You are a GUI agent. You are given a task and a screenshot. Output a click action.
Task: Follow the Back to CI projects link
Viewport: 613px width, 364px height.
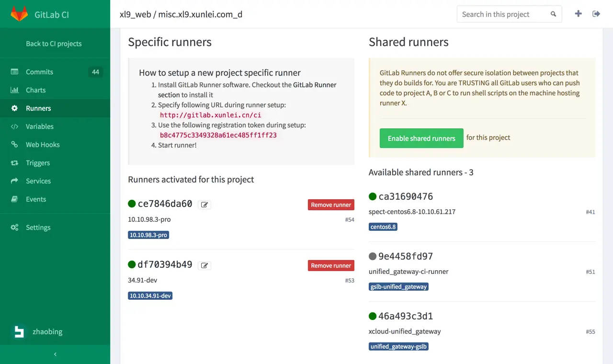(54, 44)
